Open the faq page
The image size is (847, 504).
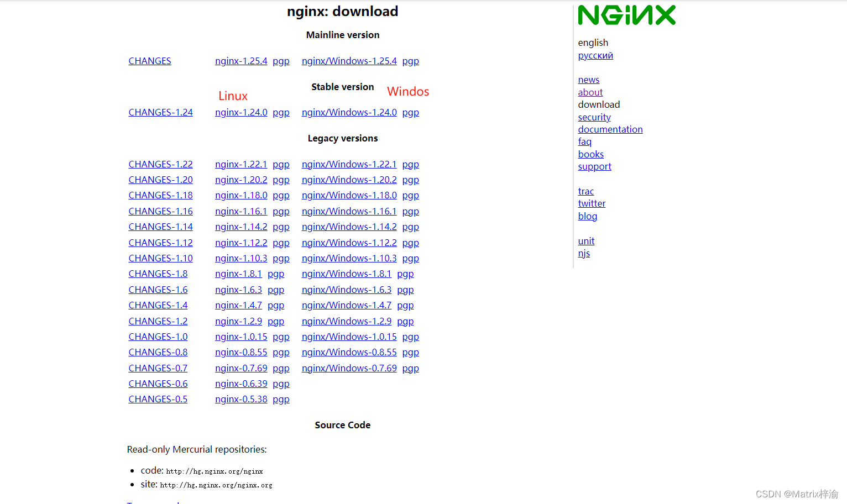(585, 142)
